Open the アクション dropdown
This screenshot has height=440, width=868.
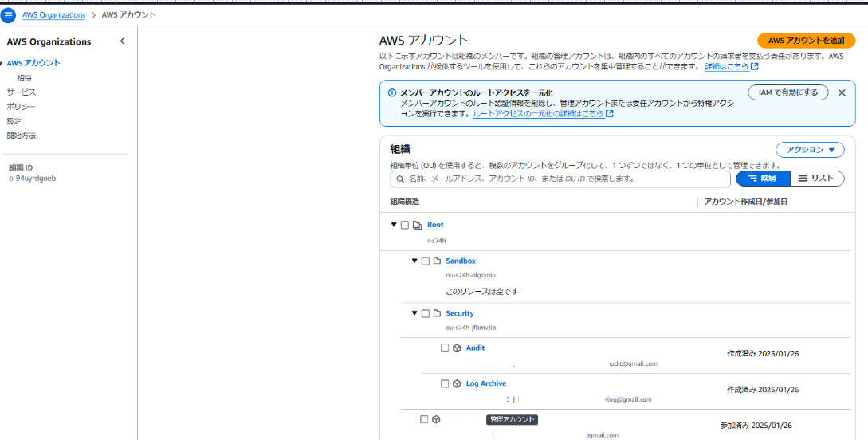(810, 150)
